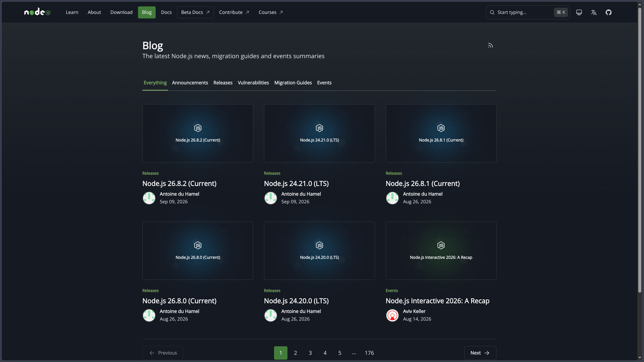Open the Node.js 26.8.0 (Current) post title

tap(179, 301)
